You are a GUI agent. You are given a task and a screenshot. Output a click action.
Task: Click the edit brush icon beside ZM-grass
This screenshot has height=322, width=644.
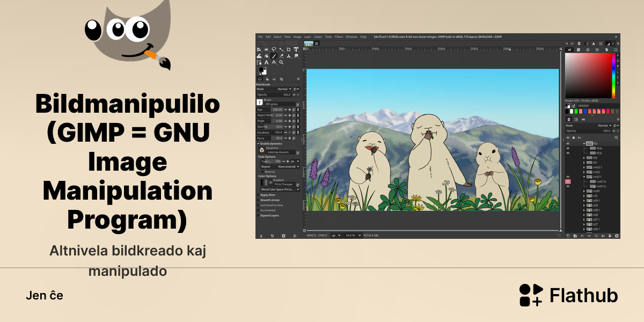coord(298,105)
